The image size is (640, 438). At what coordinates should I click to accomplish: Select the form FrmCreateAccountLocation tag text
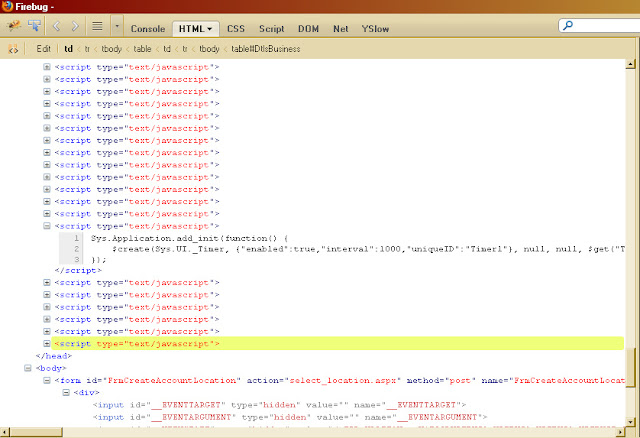pyautogui.click(x=339, y=380)
